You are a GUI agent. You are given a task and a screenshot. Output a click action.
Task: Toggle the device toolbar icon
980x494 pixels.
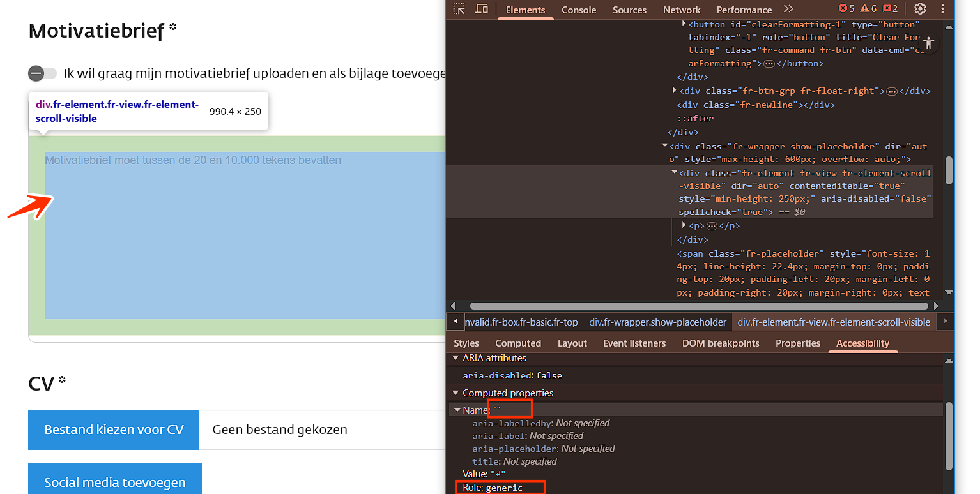[x=481, y=9]
